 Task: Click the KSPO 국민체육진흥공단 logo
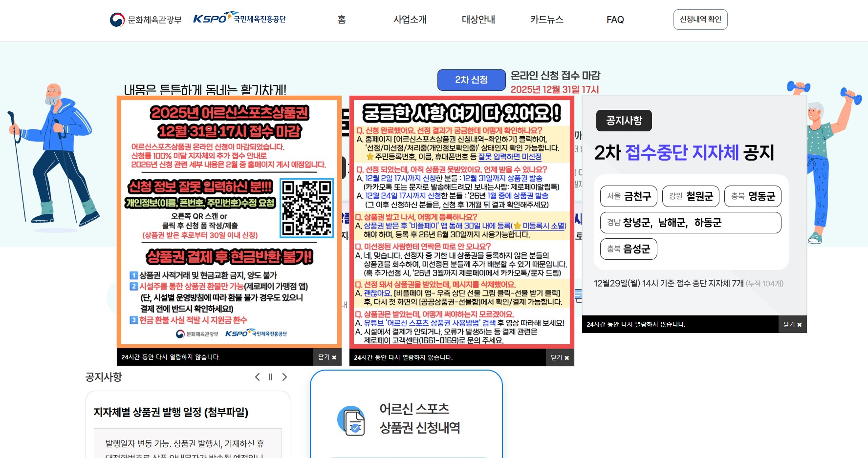click(239, 19)
